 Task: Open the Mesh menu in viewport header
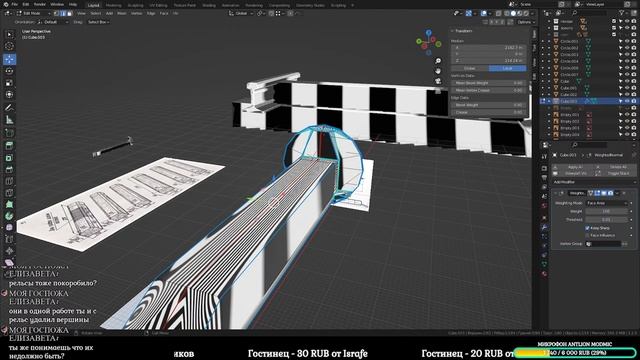point(122,13)
